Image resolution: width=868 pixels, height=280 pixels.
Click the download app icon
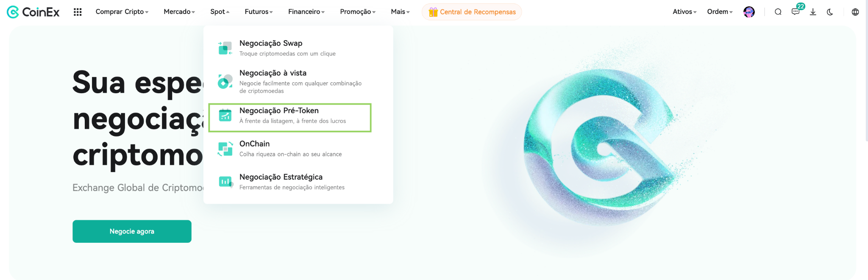[813, 12]
